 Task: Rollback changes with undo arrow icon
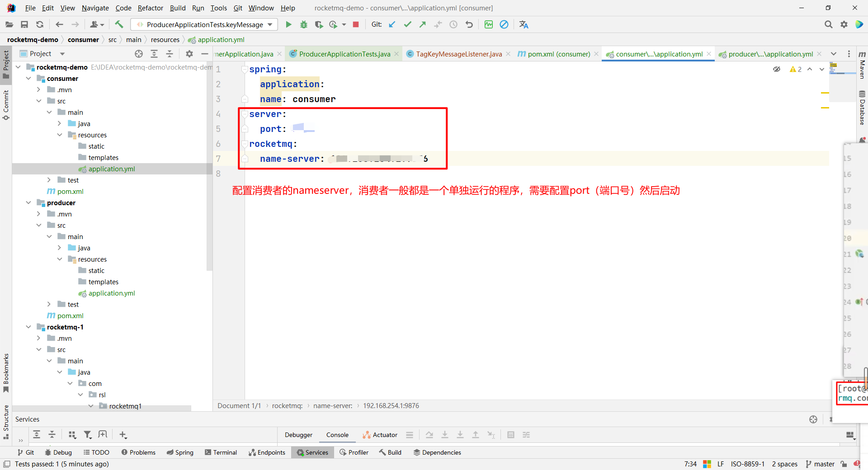pyautogui.click(x=469, y=24)
